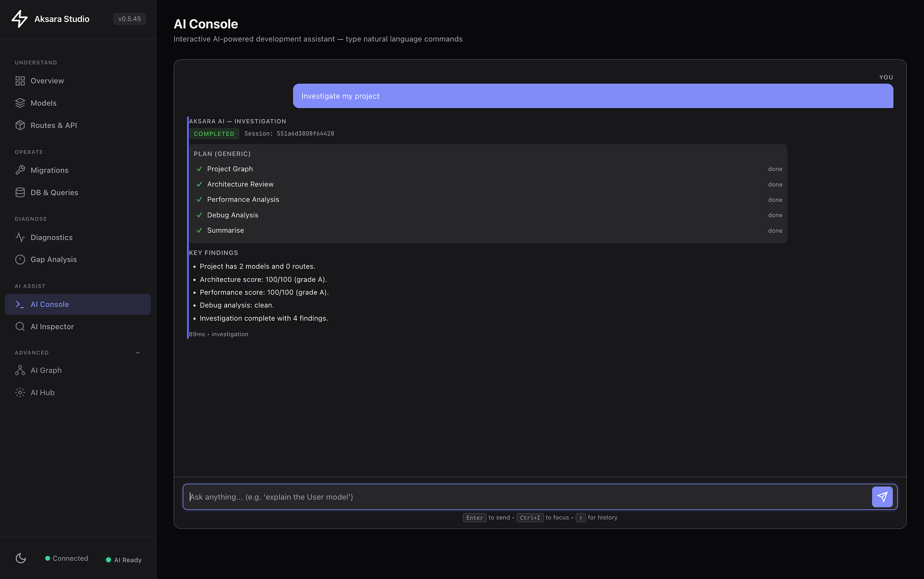This screenshot has width=924, height=579.
Task: Click the AI Console page title
Action: 206,24
